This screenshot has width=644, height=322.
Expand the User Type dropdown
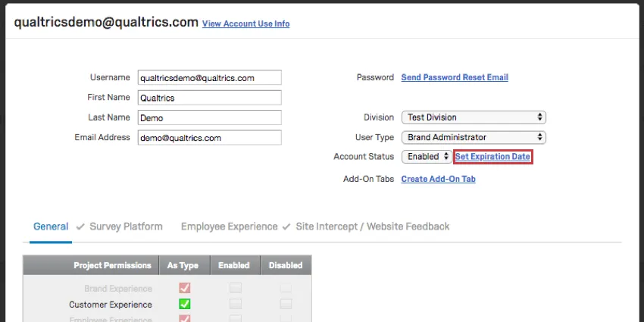474,137
